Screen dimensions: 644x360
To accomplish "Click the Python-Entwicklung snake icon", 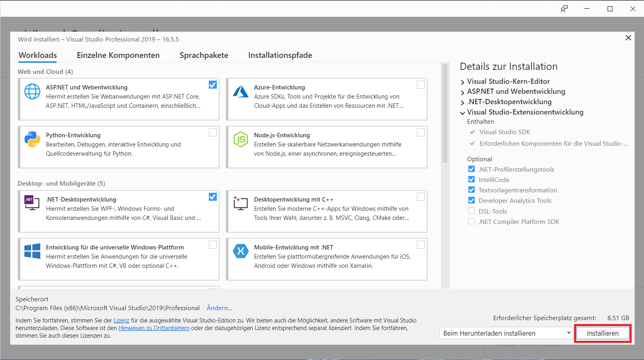I will pyautogui.click(x=32, y=139).
